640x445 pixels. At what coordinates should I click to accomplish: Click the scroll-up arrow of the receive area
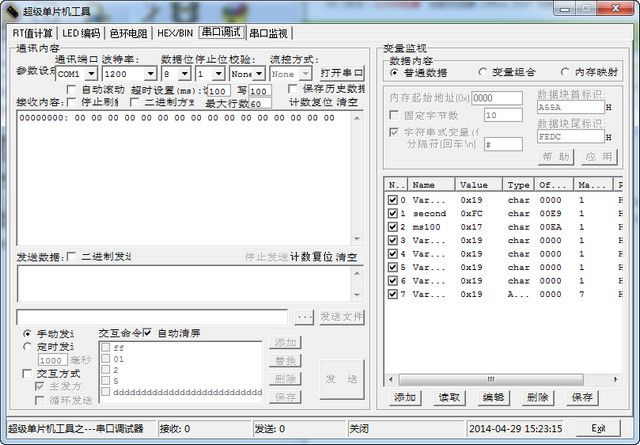coord(357,118)
